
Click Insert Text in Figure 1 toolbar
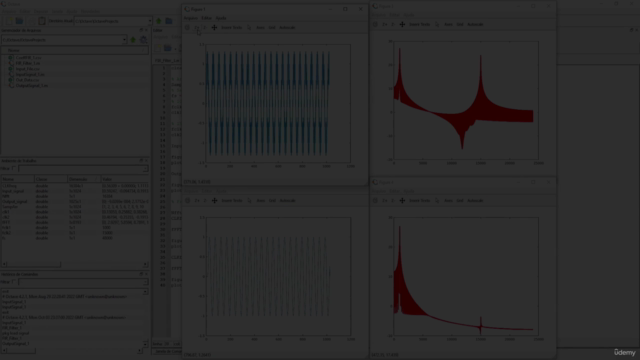pyautogui.click(x=231, y=28)
